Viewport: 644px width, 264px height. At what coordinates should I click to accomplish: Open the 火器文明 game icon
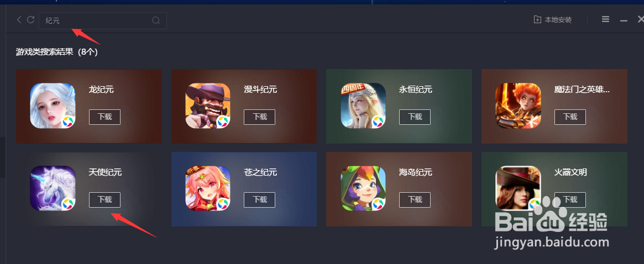[519, 188]
